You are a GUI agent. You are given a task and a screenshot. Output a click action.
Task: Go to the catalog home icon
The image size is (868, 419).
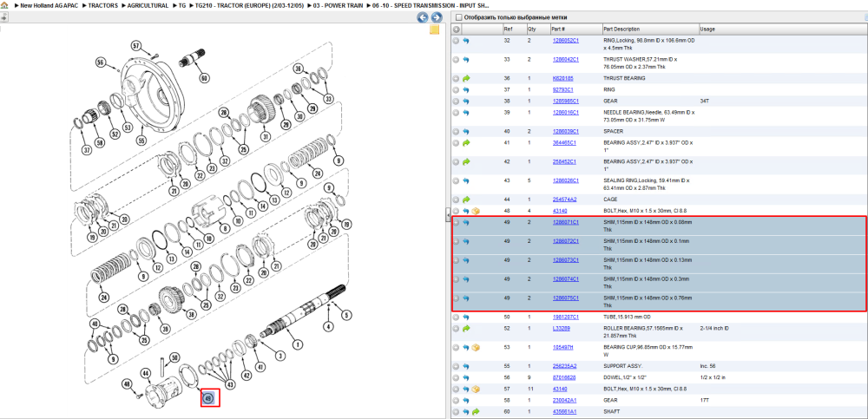[x=4, y=5]
